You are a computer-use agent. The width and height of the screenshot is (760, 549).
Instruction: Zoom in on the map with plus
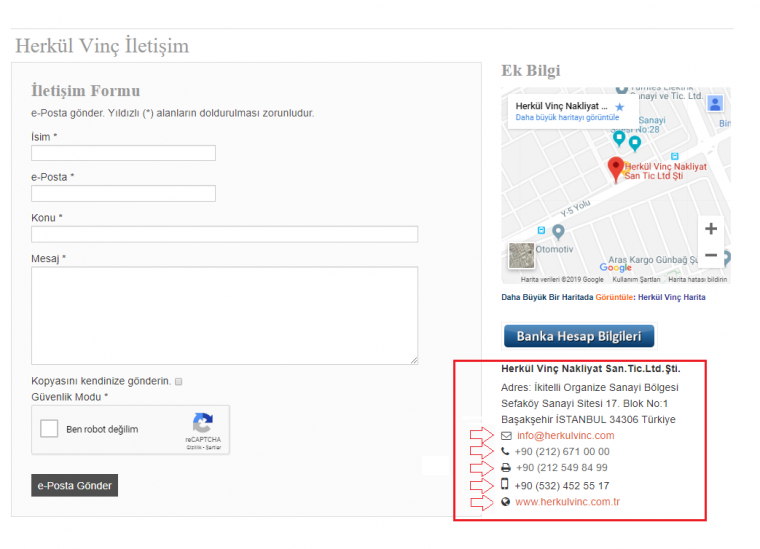[x=711, y=229]
